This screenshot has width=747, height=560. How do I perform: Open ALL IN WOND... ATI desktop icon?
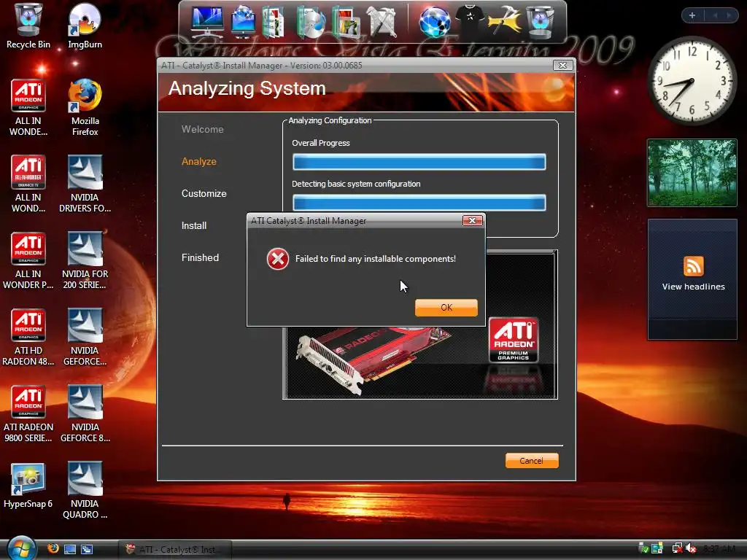coord(28,184)
